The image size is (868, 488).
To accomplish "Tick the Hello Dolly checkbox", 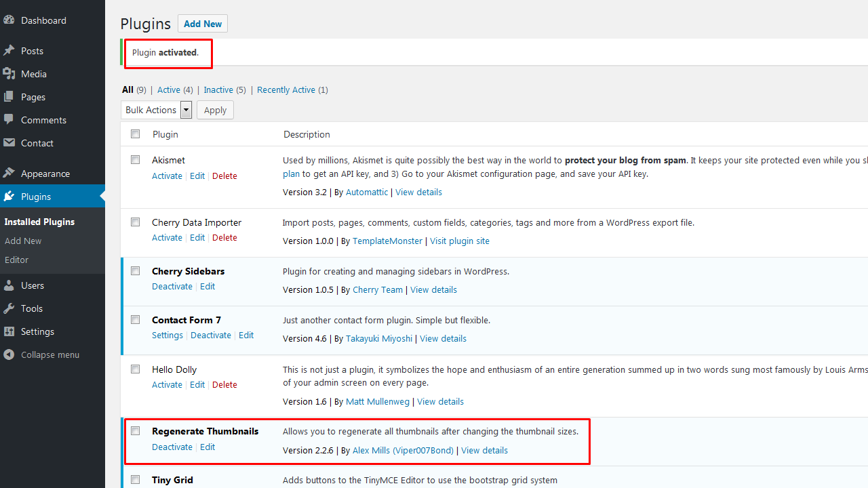I will [x=136, y=369].
